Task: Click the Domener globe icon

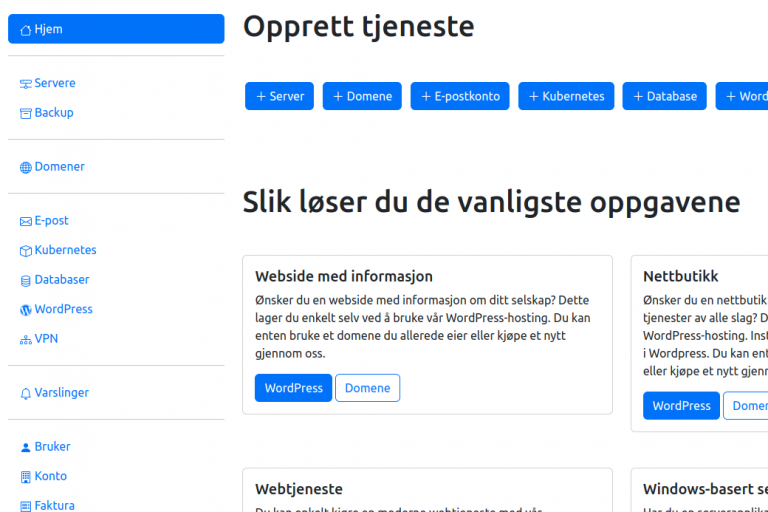Action: coord(26,167)
